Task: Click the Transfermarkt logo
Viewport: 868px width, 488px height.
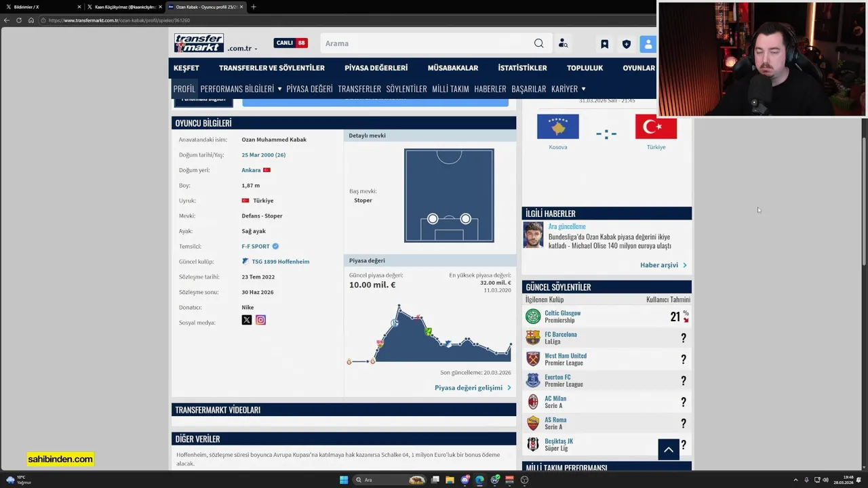Action: pyautogui.click(x=199, y=43)
